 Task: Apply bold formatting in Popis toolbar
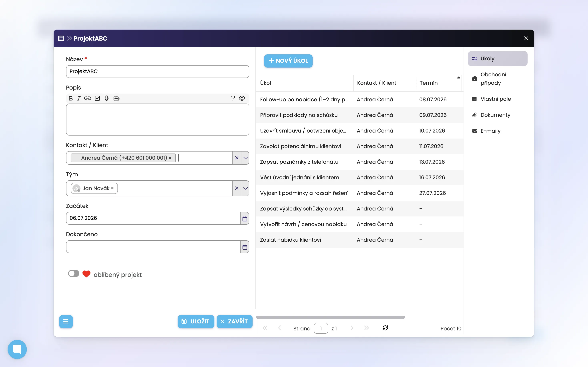tap(71, 98)
